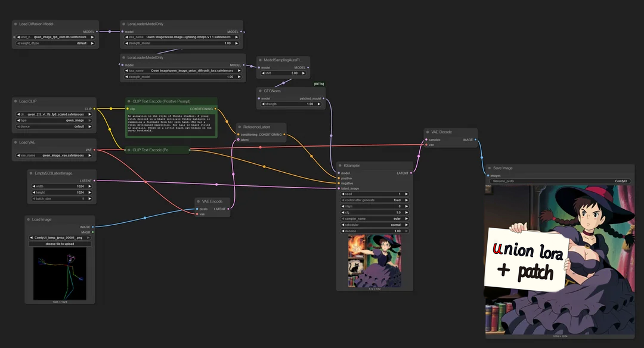Click strength_model value on the Lightning LoRA node
The image size is (644, 348).
point(228,43)
